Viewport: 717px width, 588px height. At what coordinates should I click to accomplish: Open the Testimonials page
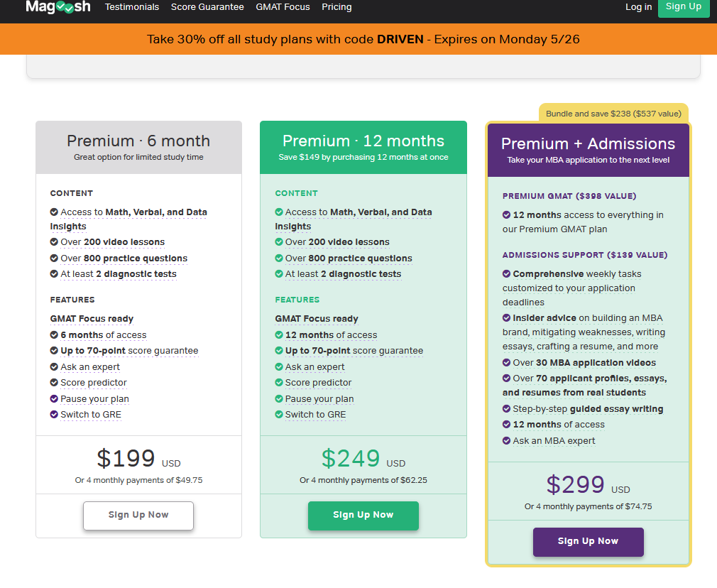pos(132,7)
